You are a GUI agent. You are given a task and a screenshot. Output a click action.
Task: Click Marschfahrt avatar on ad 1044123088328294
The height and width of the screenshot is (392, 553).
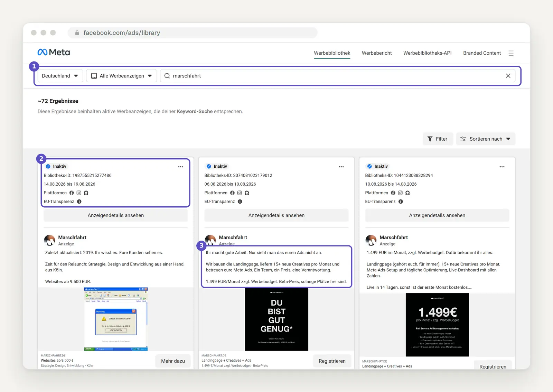point(371,240)
